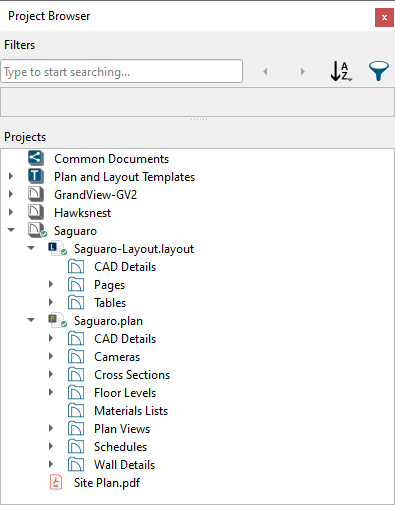Viewport: 395px width, 505px height.
Task: Select the Plan Views label
Action: 122,429
